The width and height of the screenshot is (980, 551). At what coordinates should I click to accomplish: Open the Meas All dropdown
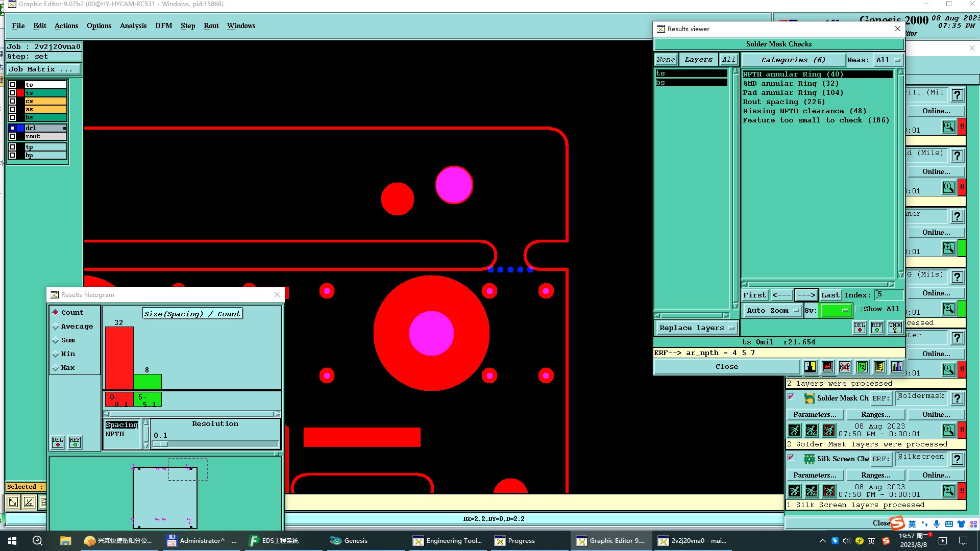coord(888,60)
